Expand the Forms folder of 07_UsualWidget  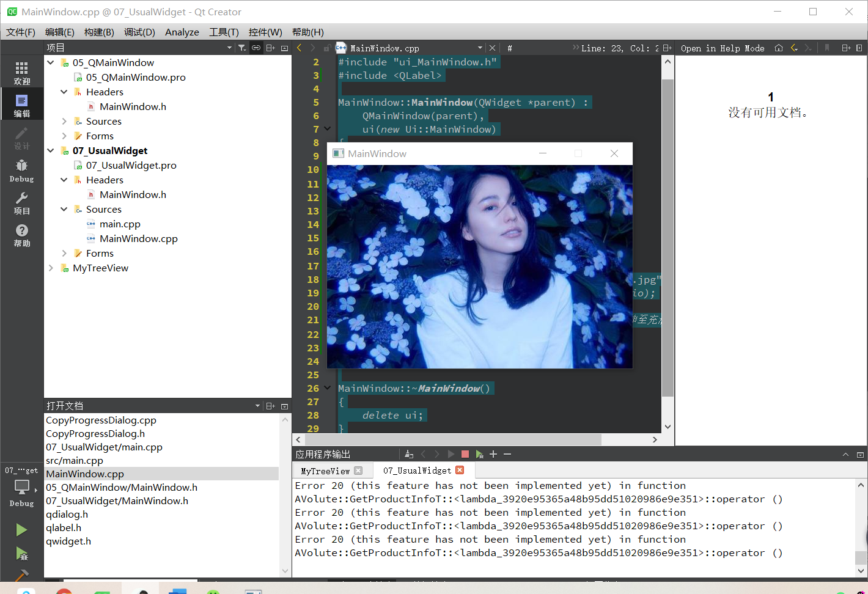coord(64,253)
